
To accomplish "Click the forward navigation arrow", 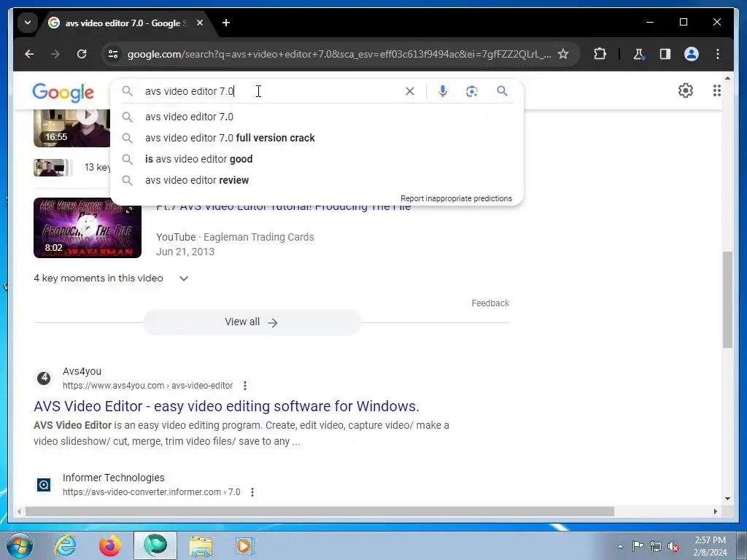I will point(55,54).
